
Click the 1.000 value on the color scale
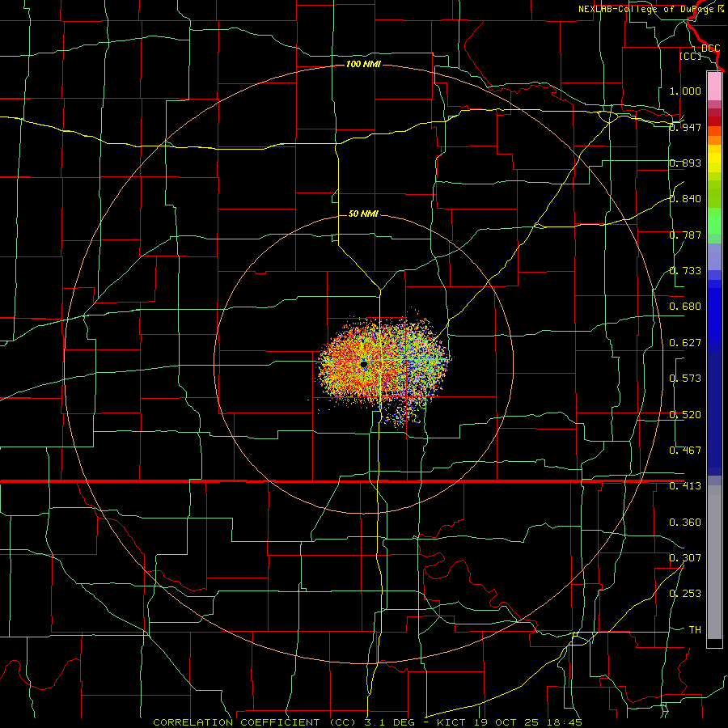pos(685,91)
